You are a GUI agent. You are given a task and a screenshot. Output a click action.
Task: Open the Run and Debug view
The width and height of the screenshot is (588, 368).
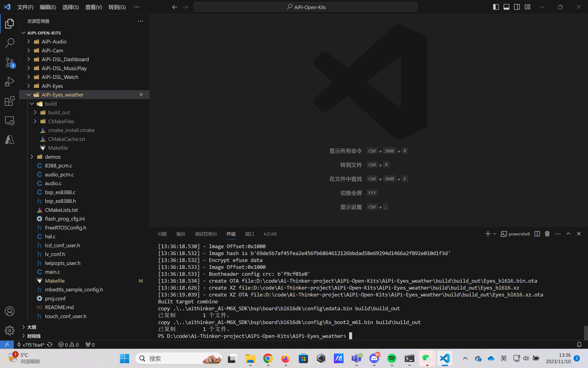9,82
